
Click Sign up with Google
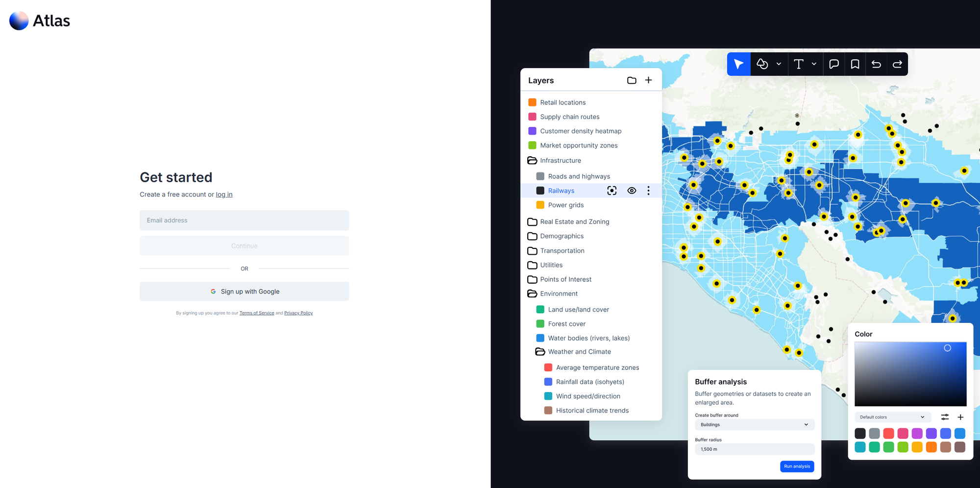click(244, 292)
